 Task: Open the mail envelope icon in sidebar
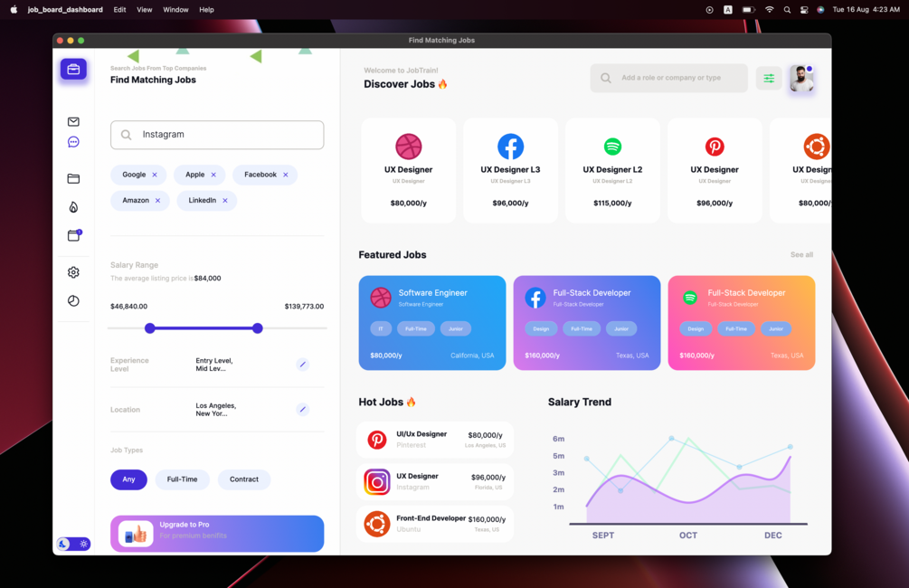(x=73, y=121)
